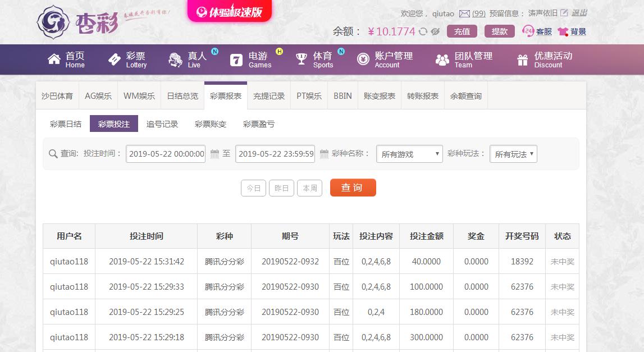This screenshot has height=352, width=644.
Task: Open calendar picker for start time
Action: [214, 153]
